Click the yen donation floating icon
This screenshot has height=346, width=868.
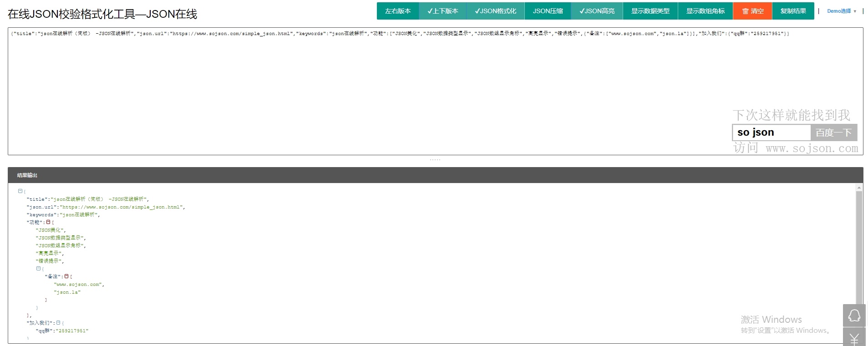pyautogui.click(x=854, y=338)
